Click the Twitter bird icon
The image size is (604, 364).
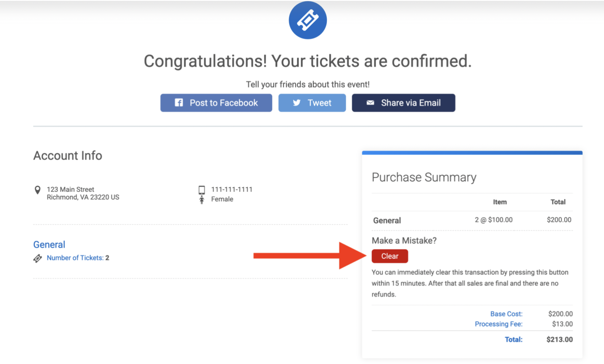[297, 102]
